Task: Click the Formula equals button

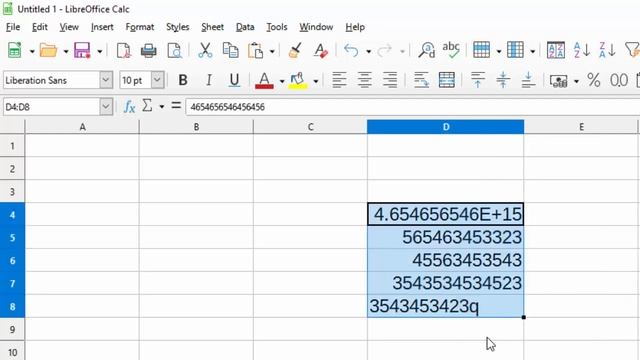Action: (x=176, y=106)
